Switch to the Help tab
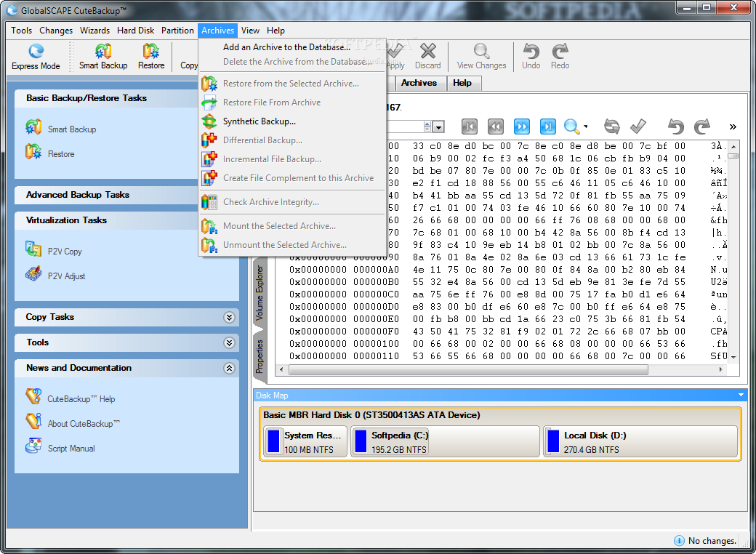756x554 pixels. [462, 83]
